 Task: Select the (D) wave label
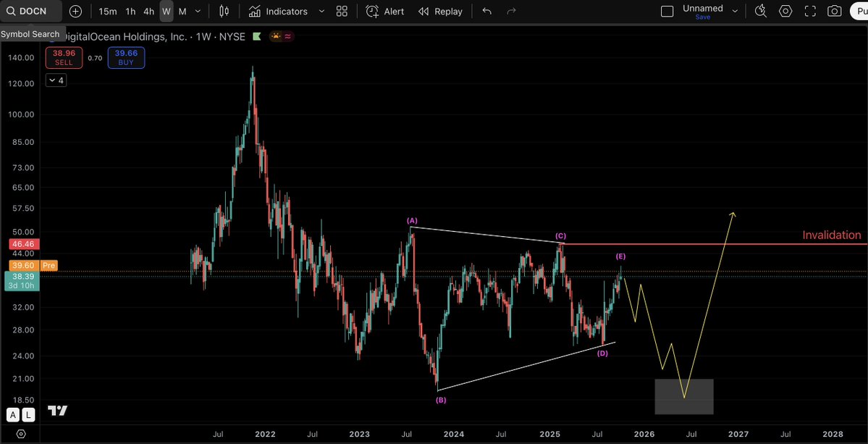(603, 353)
